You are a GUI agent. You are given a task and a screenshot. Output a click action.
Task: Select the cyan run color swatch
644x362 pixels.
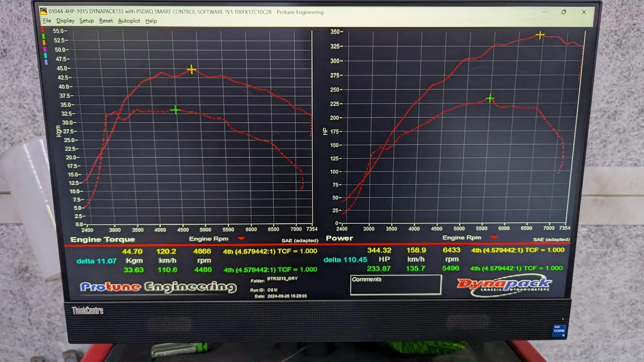[46, 55]
